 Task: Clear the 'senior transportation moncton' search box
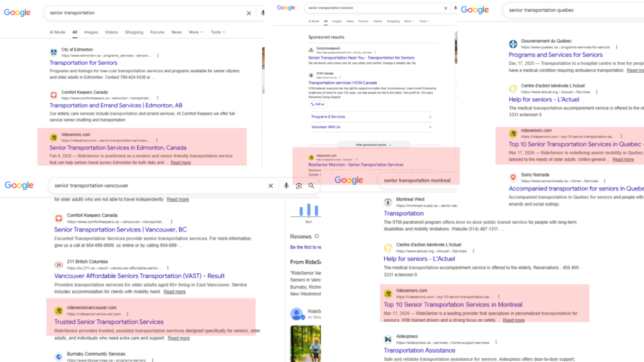pyautogui.click(x=446, y=8)
